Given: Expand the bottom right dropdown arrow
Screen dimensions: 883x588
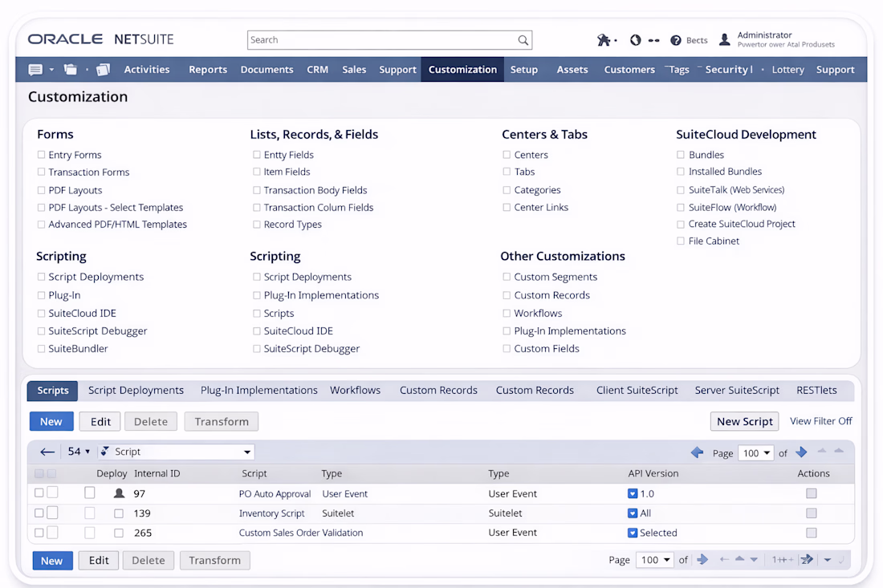Looking at the screenshot, I should click(x=828, y=560).
